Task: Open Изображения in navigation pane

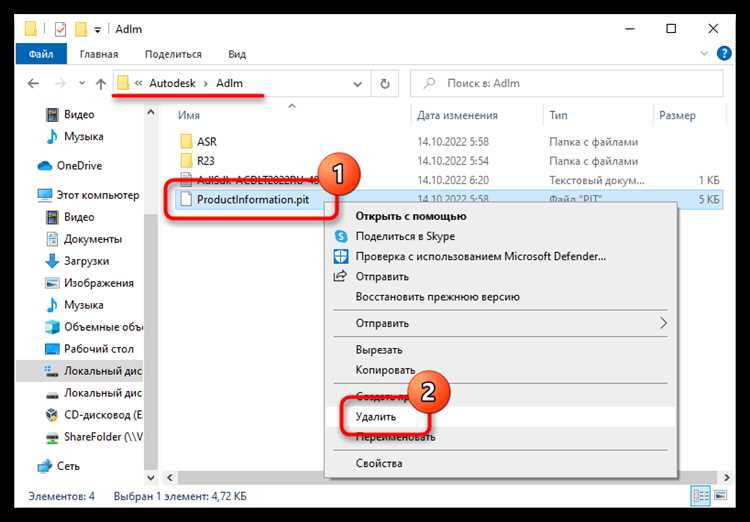Action: pos(99,283)
